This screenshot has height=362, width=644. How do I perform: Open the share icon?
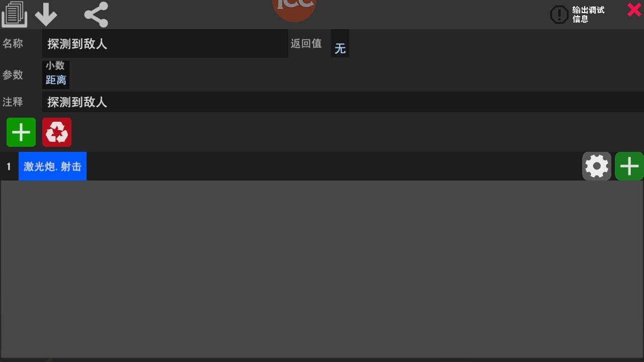click(96, 14)
